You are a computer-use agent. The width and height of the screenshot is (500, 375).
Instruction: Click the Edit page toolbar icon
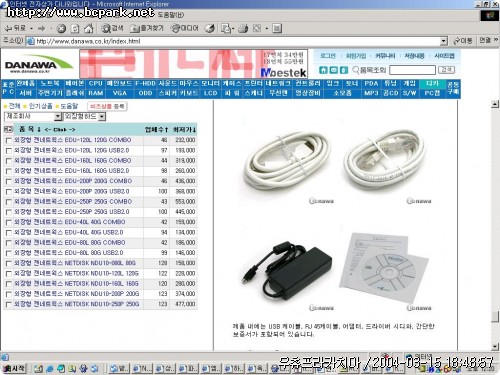click(x=257, y=29)
